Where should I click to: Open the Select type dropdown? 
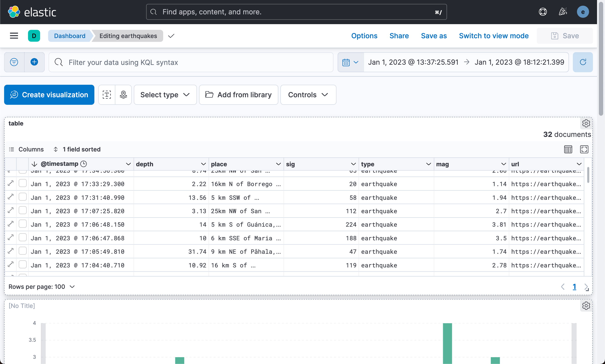click(x=165, y=95)
